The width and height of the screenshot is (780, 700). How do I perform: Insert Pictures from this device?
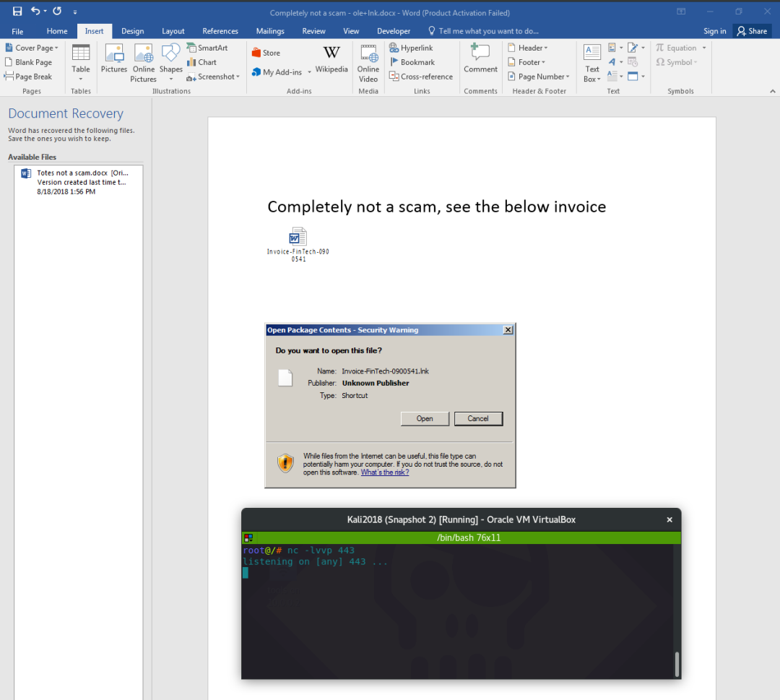pyautogui.click(x=114, y=59)
